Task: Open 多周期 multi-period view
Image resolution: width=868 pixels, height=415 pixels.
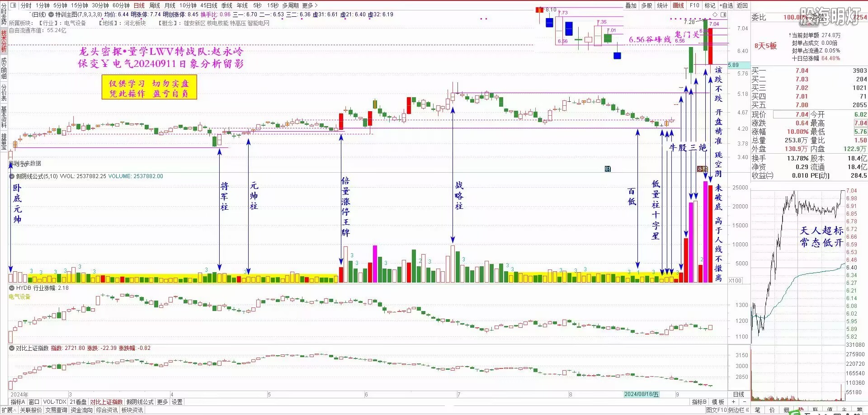Action: (x=290, y=5)
